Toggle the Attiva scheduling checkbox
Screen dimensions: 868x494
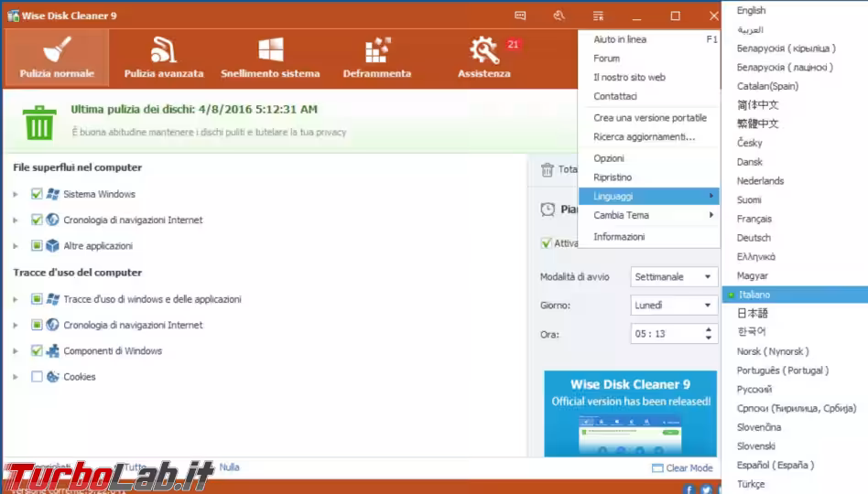tap(547, 243)
